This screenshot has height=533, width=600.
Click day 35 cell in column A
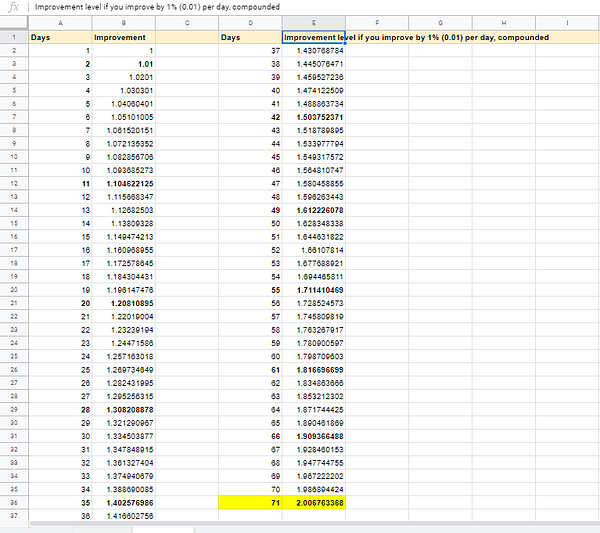(x=60, y=502)
